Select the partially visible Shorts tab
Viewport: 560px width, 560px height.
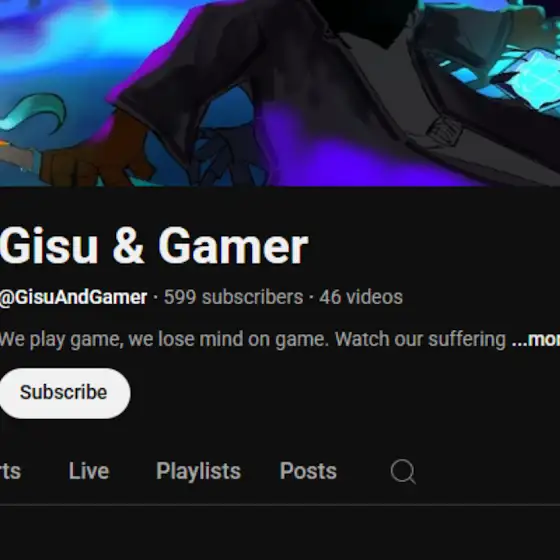(10, 471)
